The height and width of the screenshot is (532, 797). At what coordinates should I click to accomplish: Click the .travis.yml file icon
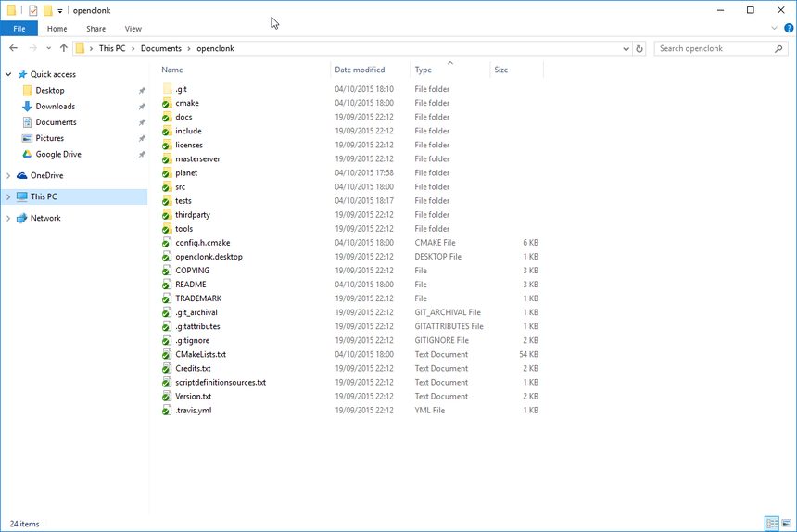click(166, 411)
